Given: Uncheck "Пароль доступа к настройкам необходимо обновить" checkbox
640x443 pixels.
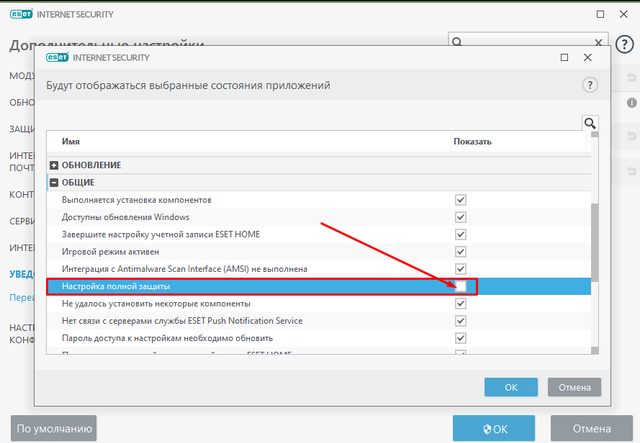Looking at the screenshot, I should (460, 338).
